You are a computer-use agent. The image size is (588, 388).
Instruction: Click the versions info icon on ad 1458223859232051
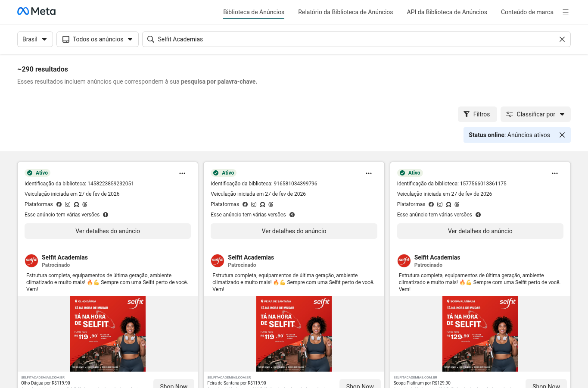pyautogui.click(x=106, y=215)
